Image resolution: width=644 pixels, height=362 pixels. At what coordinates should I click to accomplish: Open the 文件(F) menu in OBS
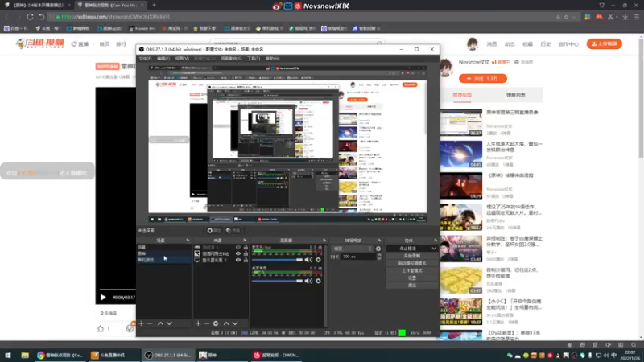pyautogui.click(x=145, y=59)
